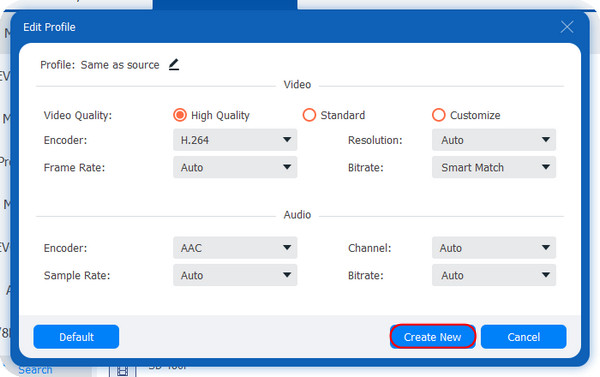Image resolution: width=600 pixels, height=377 pixels.
Task: Click the 'Same as source' profile name
Action: tap(120, 65)
